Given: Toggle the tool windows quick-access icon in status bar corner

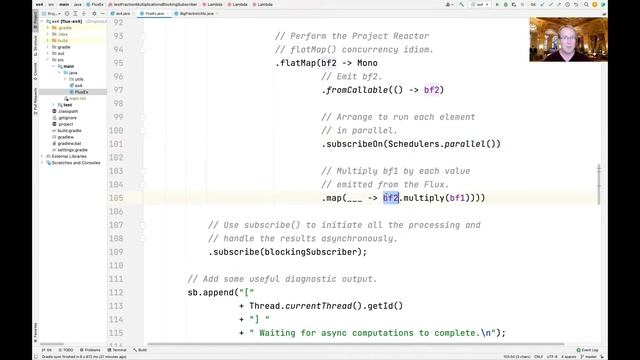Looking at the screenshot, I should coord(36,357).
